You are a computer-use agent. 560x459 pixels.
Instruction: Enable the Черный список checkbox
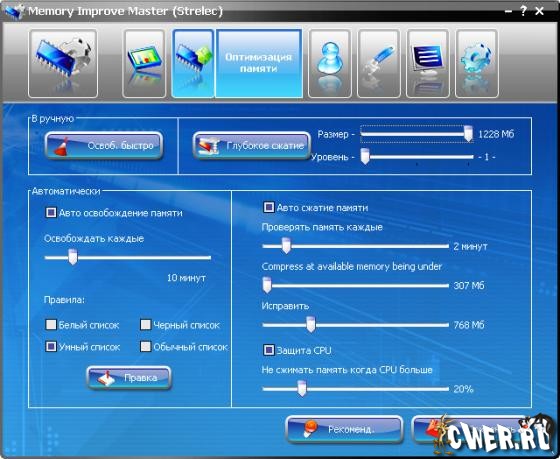tap(146, 325)
